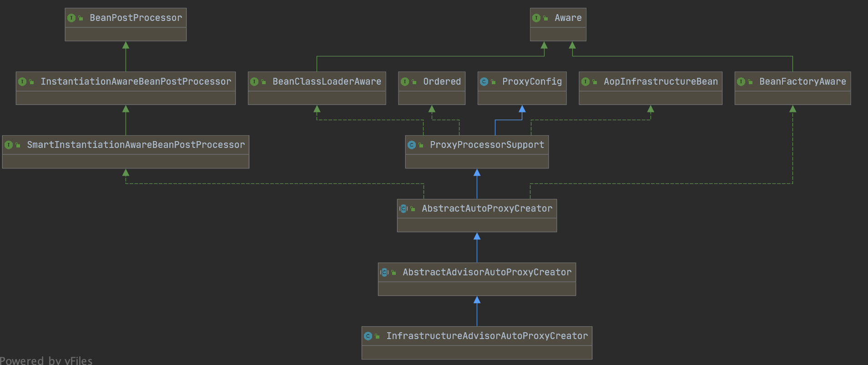
Task: Click the abstract class icon of AbstractAutoProxyCreator
Action: click(404, 209)
